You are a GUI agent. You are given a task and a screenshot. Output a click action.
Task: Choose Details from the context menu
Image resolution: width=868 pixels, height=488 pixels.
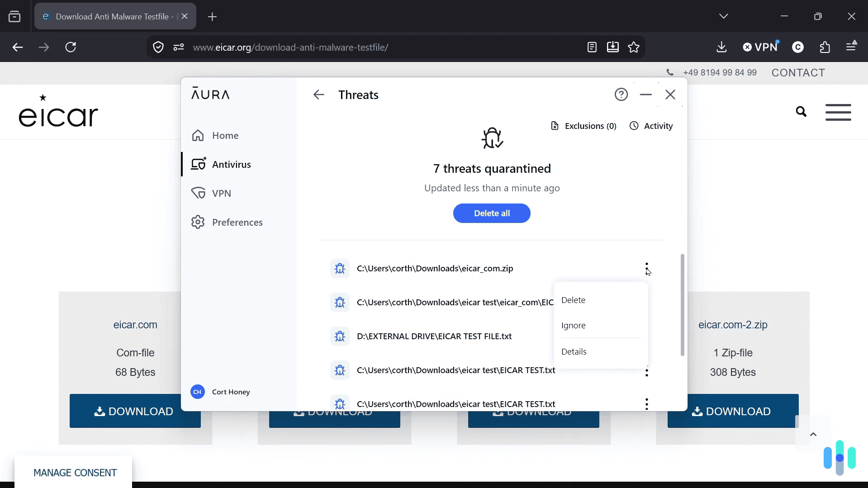[x=574, y=351]
